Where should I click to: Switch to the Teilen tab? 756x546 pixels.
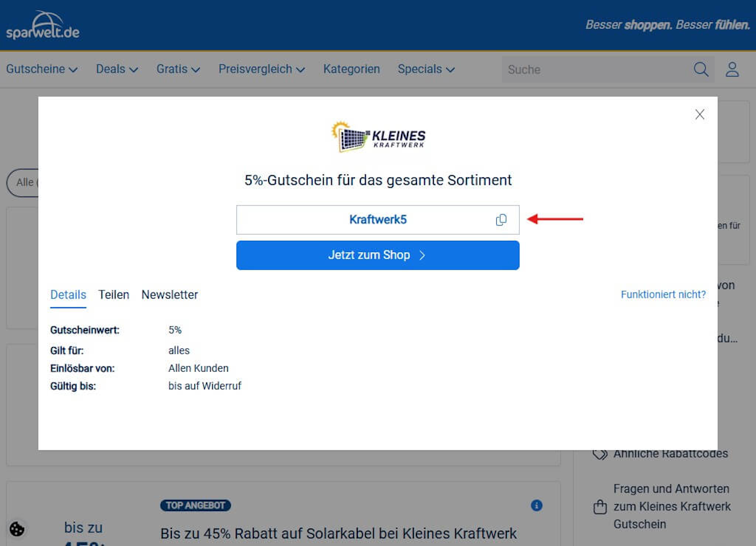point(114,295)
